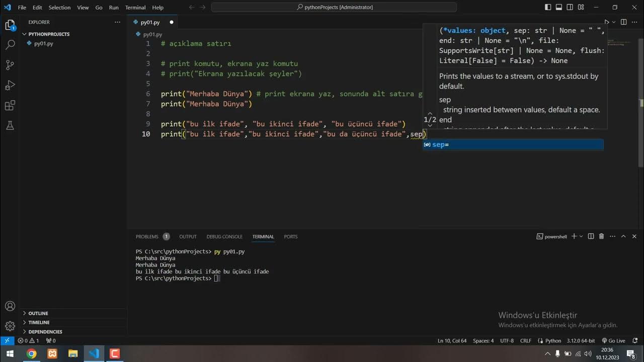Viewport: 644px width, 362px height.
Task: Open File Explorer from Windows taskbar
Action: click(x=73, y=353)
